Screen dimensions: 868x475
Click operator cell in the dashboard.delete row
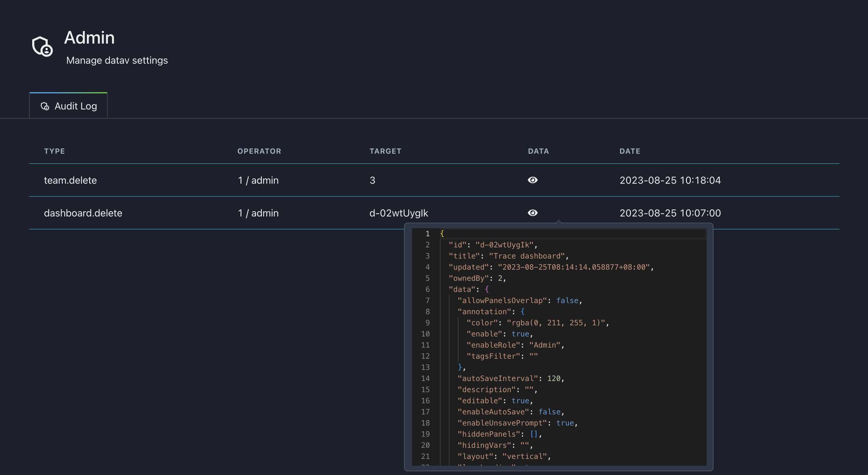(258, 213)
